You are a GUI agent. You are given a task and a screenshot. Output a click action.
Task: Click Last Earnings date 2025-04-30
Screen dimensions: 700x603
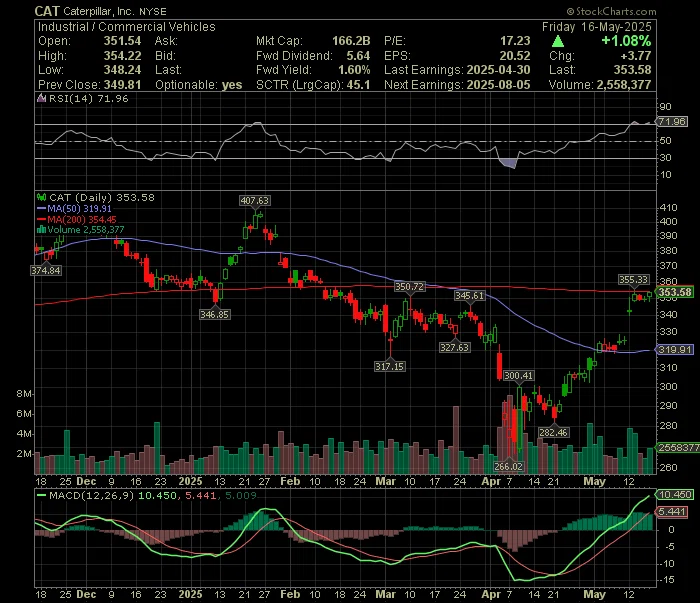click(x=498, y=70)
